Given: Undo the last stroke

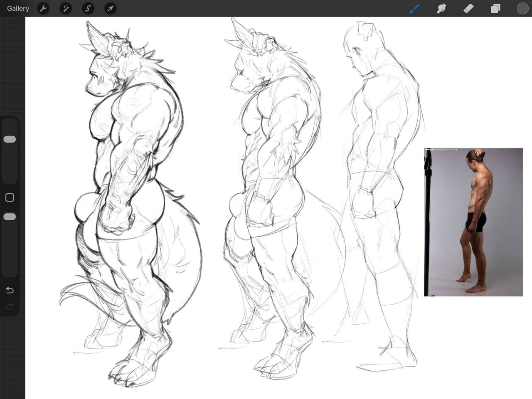Looking at the screenshot, I should click(x=10, y=290).
